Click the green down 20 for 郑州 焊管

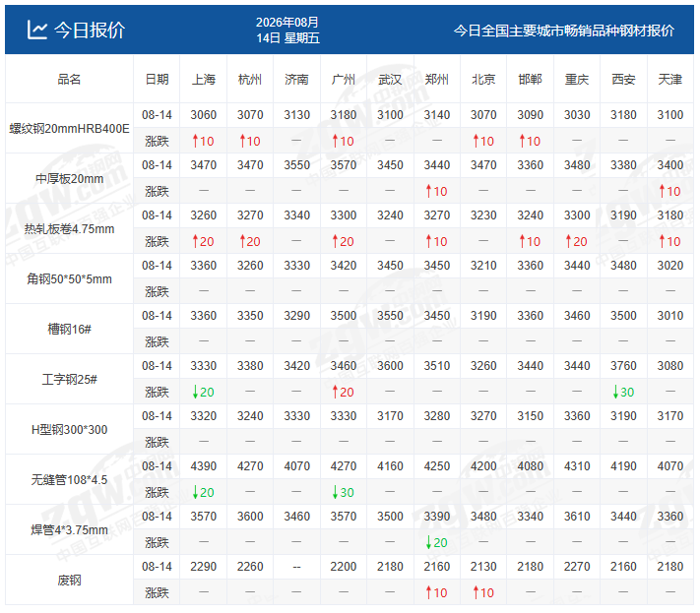[436, 542]
